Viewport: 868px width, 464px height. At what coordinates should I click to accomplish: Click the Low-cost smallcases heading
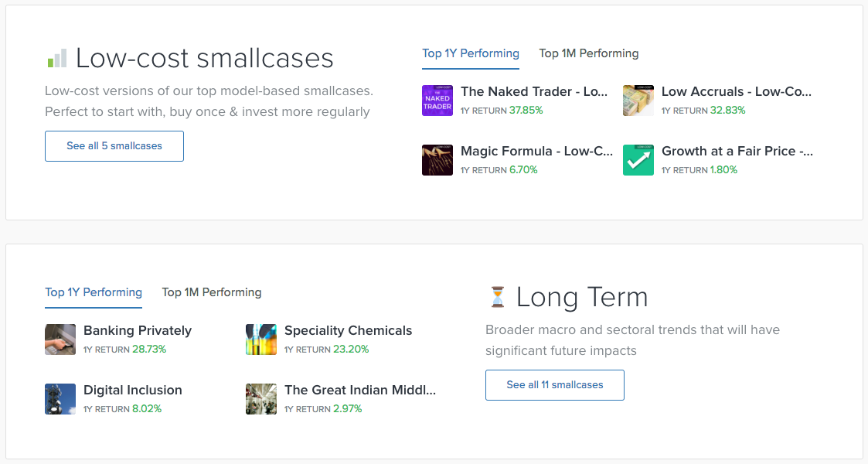click(x=204, y=58)
